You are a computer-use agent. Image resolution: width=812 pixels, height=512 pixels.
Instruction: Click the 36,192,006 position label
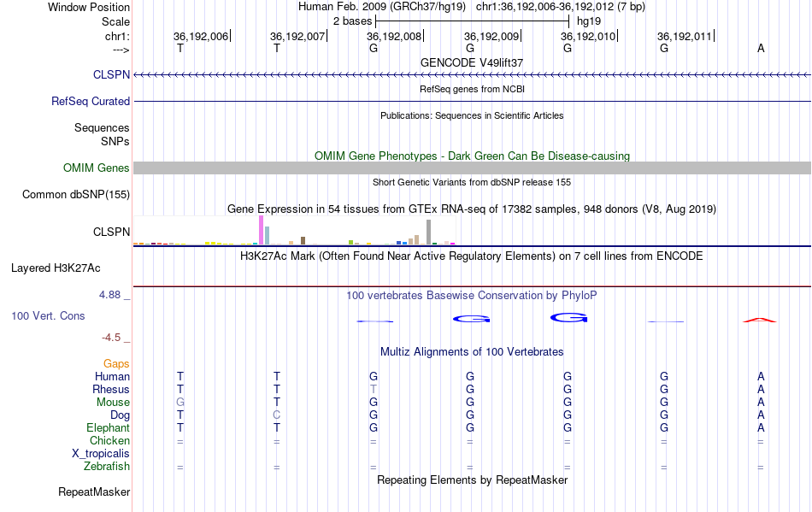pyautogui.click(x=200, y=36)
